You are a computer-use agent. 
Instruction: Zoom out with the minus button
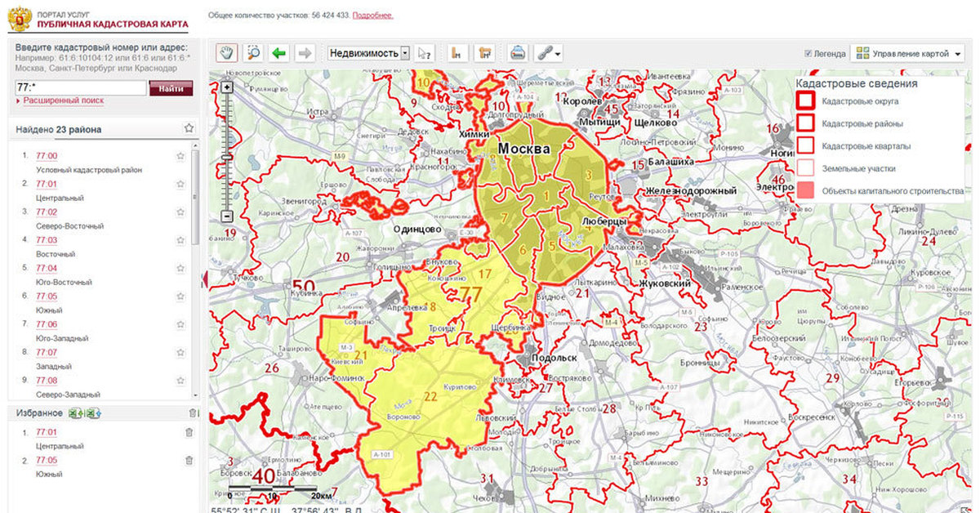pos(227,216)
